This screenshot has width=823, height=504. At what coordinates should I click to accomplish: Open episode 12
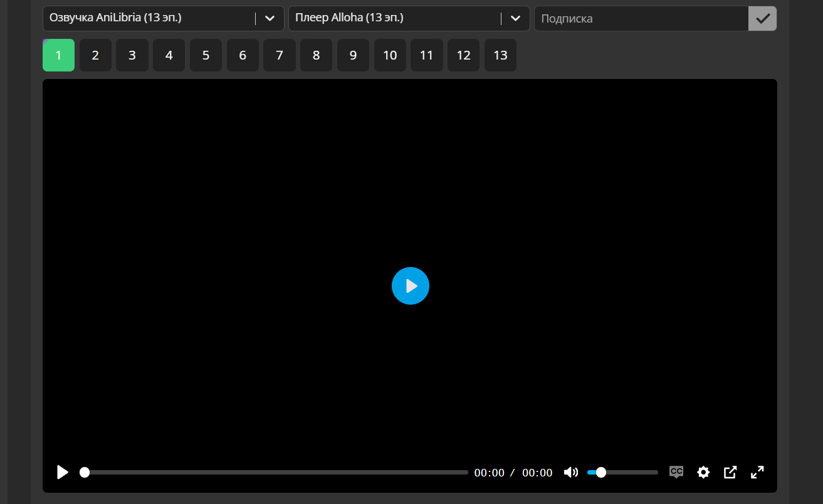463,55
